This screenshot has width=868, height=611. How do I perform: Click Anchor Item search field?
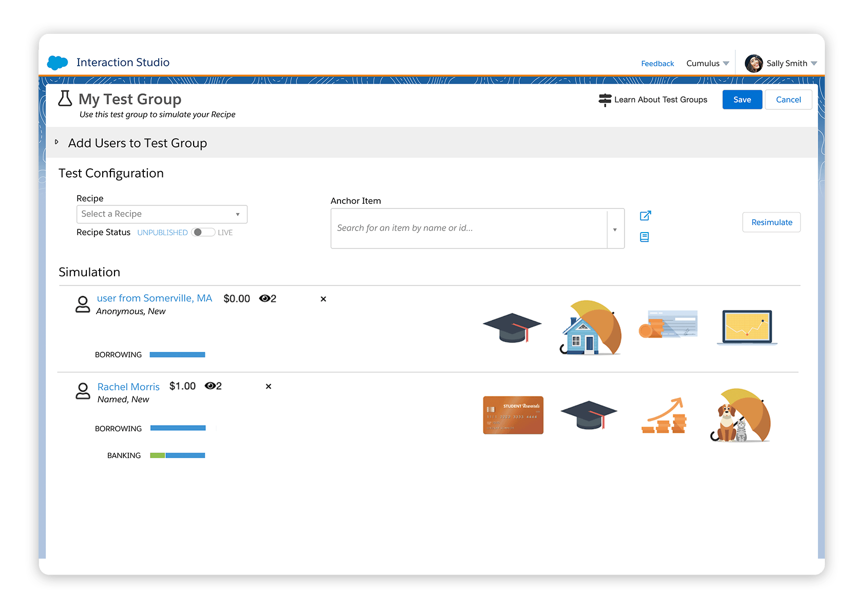[x=469, y=228]
